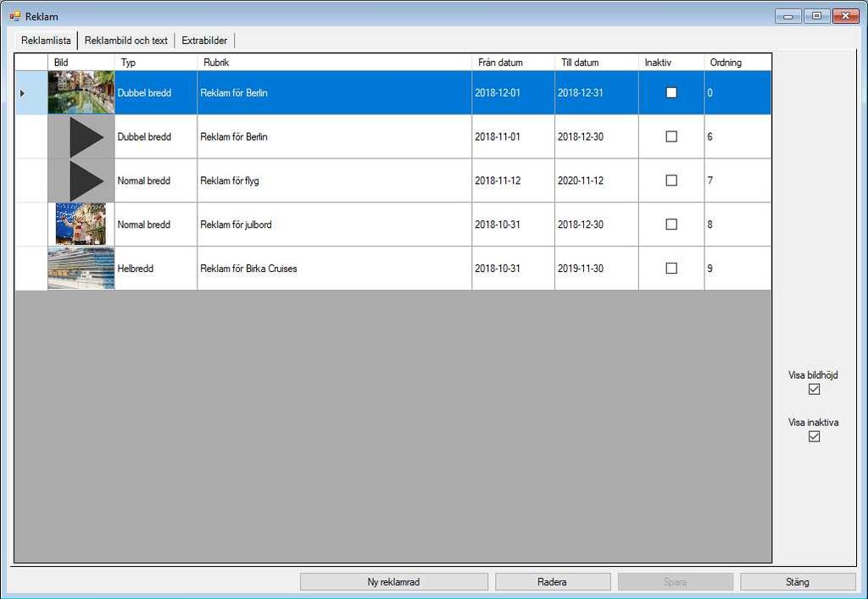The width and height of the screenshot is (868, 599).
Task: Click the play-arrow thumbnail in Reklam för flyg row
Action: 81,180
